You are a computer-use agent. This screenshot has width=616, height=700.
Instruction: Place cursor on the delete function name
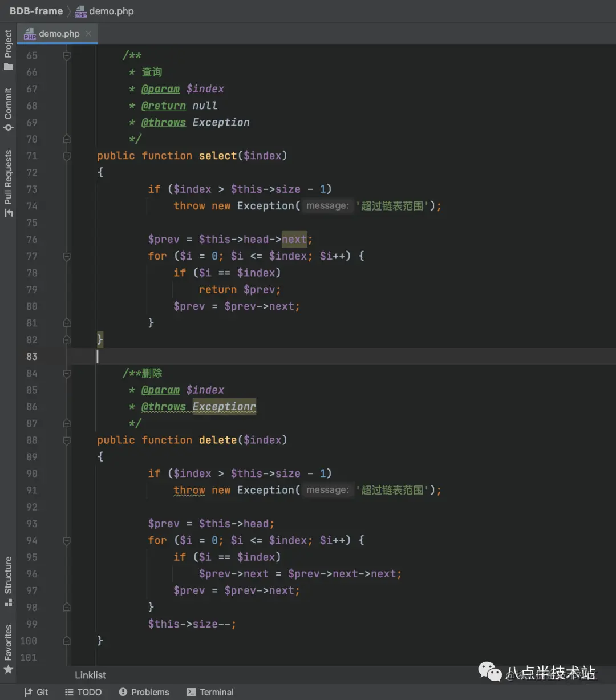tap(218, 440)
